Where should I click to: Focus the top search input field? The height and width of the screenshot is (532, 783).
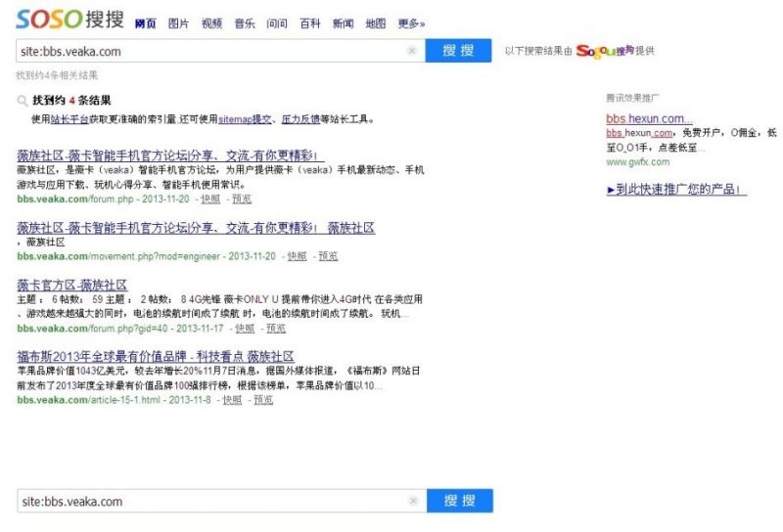(221, 51)
